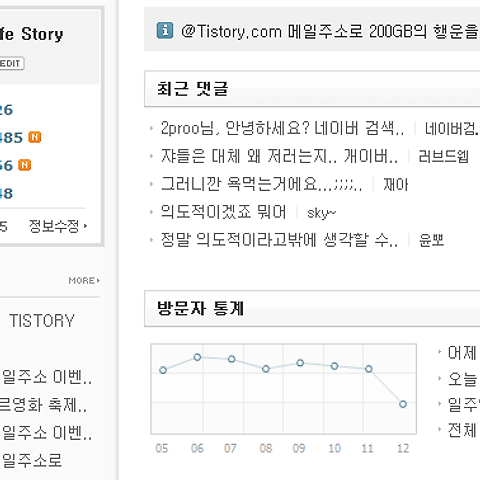Viewport: 480px width, 480px height.
Task: Open the 2proo님 안녕하세요 comment
Action: coord(282,128)
